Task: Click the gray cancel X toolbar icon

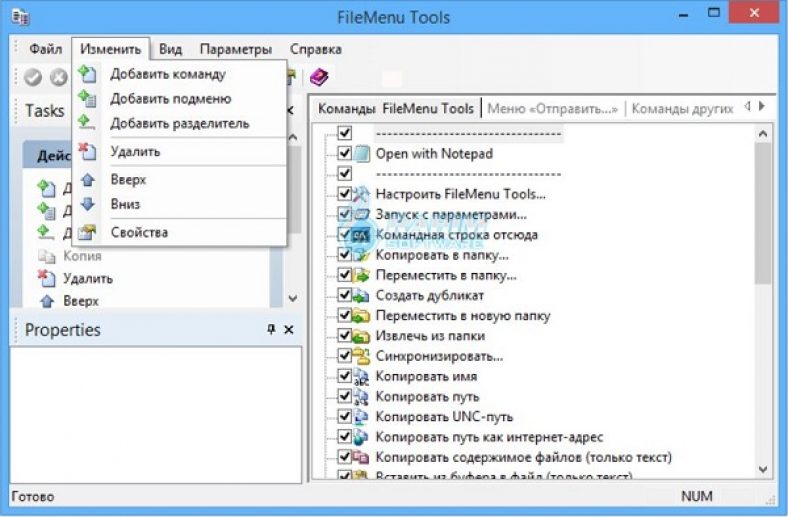Action: click(59, 77)
